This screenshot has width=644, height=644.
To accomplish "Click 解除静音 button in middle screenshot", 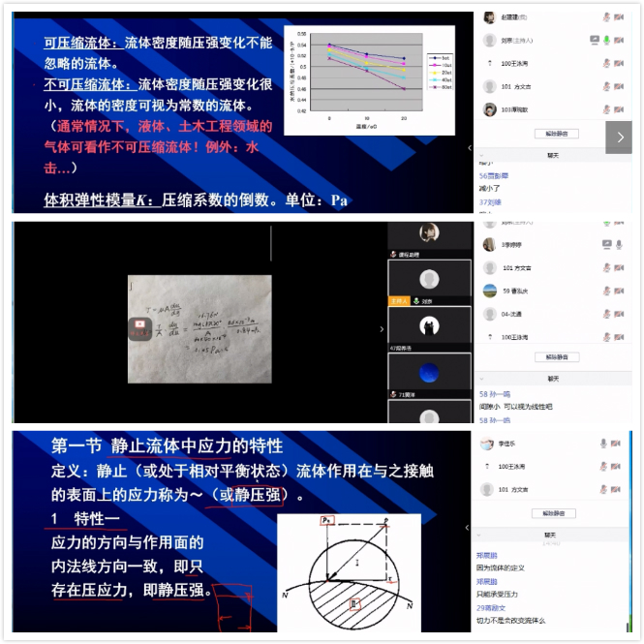I will tap(557, 357).
